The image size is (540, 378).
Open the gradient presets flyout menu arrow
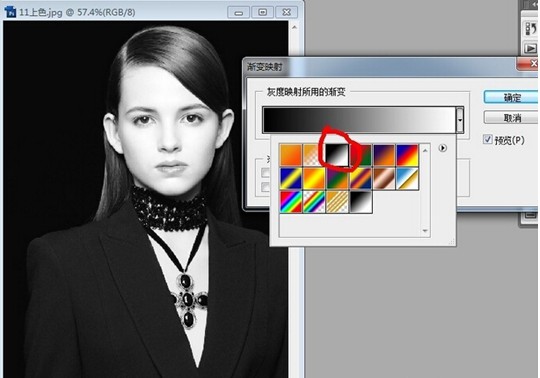[x=443, y=148]
